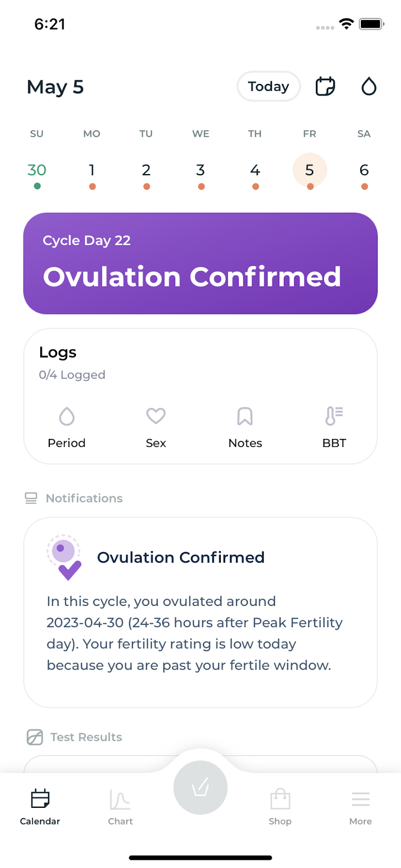401x868 pixels.
Task: Open the Shop tab
Action: (280, 807)
